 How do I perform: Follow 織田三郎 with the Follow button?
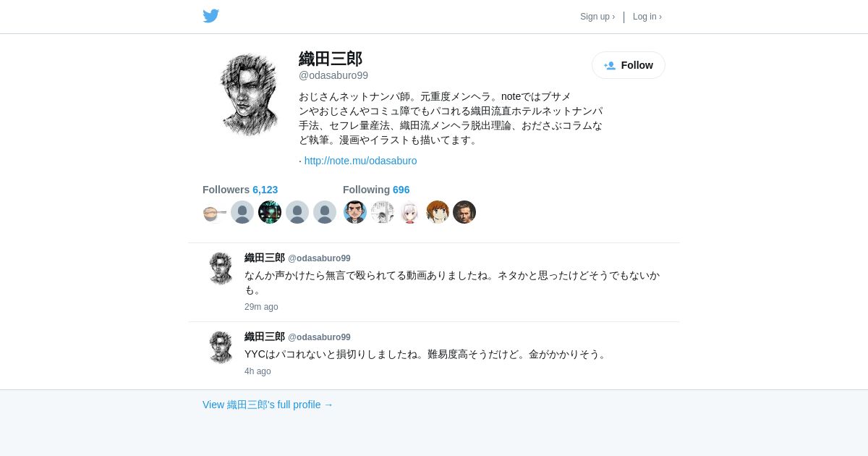point(629,65)
